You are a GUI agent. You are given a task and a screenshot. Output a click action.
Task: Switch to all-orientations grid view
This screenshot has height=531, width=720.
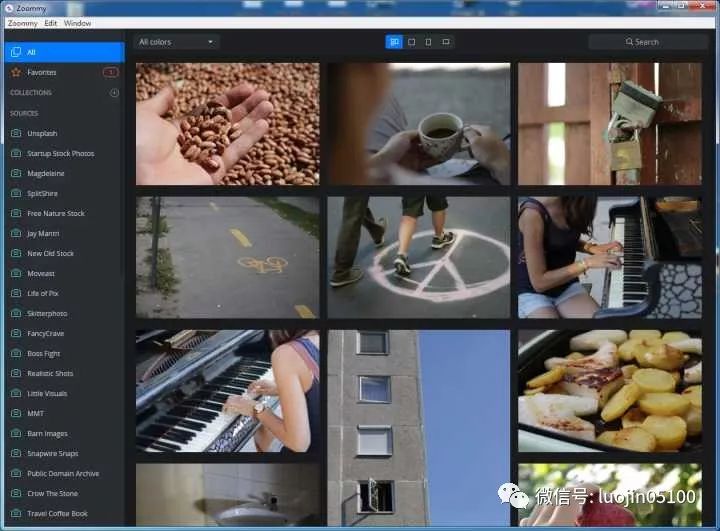[x=394, y=42]
